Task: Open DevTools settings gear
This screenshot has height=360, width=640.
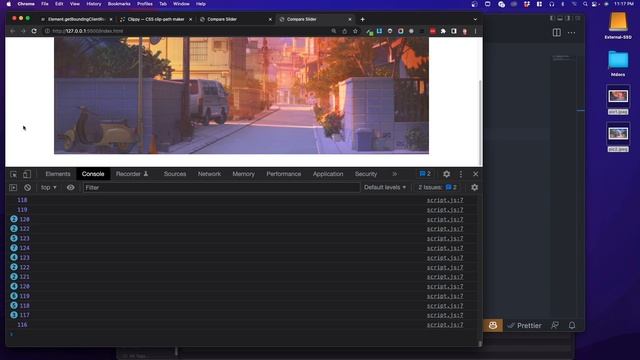Action: [x=447, y=174]
